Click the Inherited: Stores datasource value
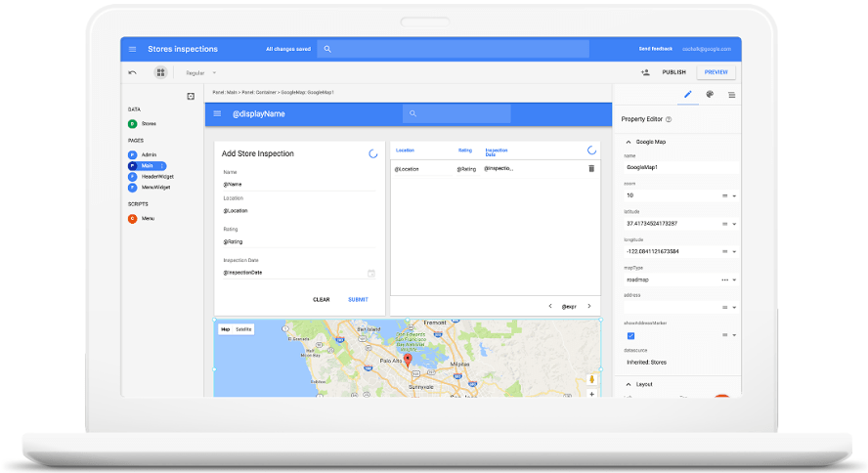Image resolution: width=868 pixels, height=473 pixels. tap(646, 363)
